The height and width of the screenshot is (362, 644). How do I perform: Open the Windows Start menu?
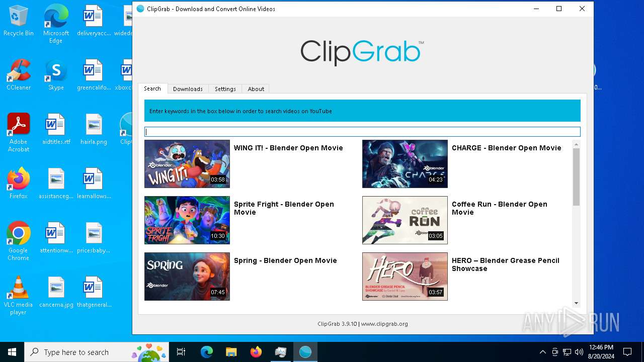pyautogui.click(x=12, y=352)
